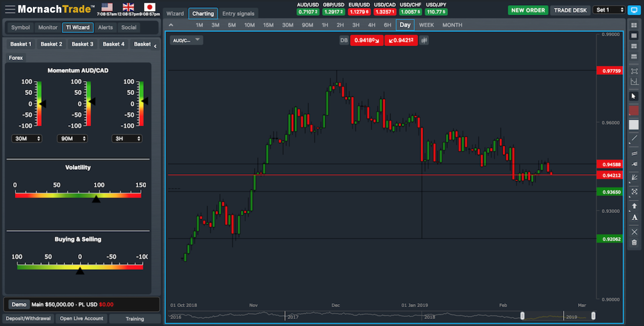Toggle the DB button on chart
Screen dimensions: 644x326
(344, 40)
